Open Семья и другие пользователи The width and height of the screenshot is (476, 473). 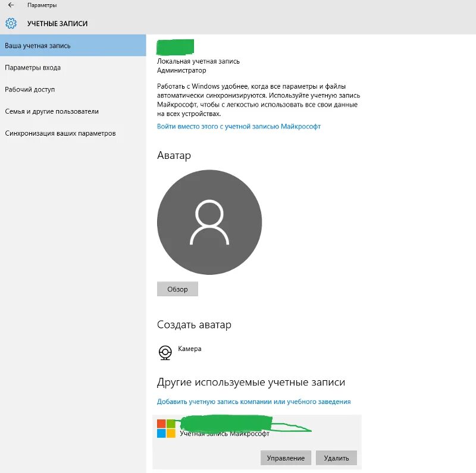[73, 111]
